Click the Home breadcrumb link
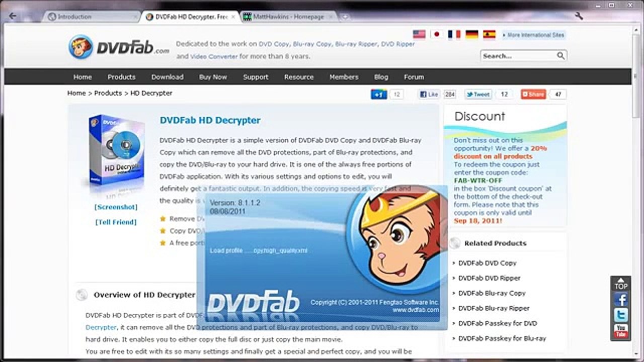 [76, 93]
